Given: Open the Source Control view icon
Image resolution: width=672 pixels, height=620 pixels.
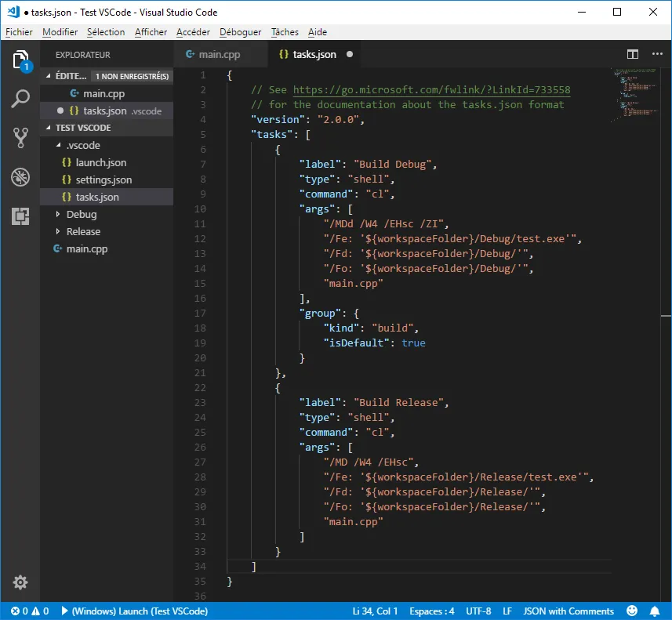Looking at the screenshot, I should coord(20,138).
